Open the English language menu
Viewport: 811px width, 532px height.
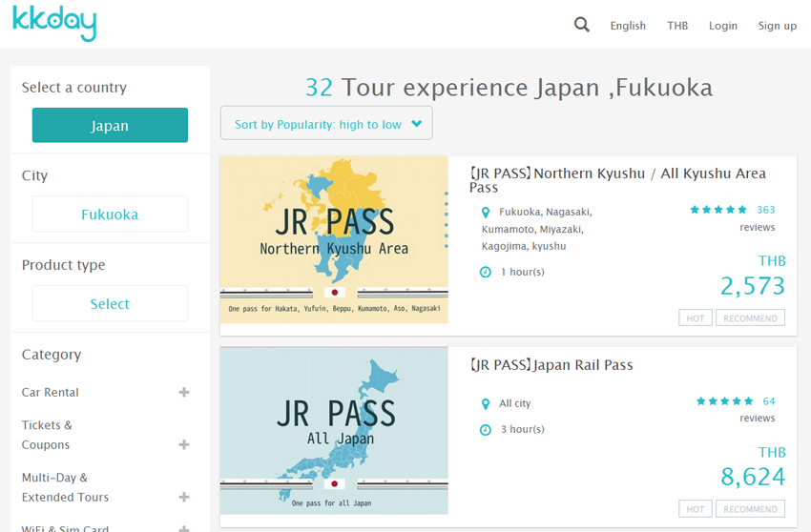tap(628, 26)
